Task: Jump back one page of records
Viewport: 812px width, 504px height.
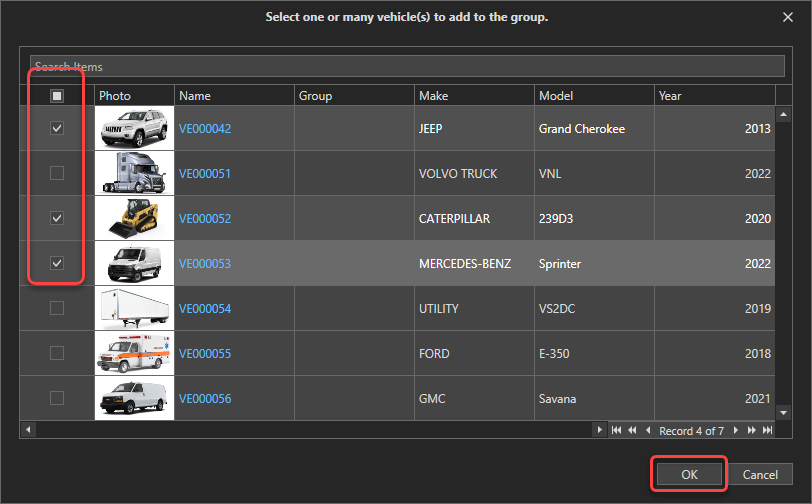Action: coord(632,430)
